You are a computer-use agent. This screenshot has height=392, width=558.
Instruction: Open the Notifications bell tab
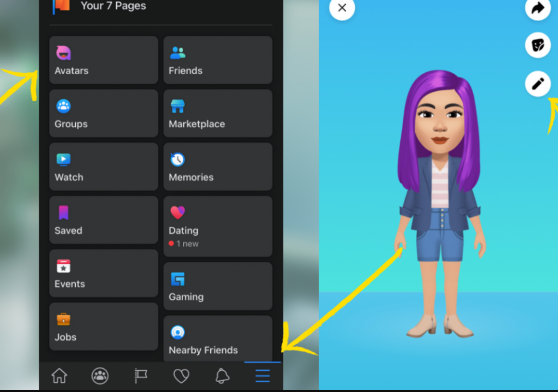[x=222, y=376]
